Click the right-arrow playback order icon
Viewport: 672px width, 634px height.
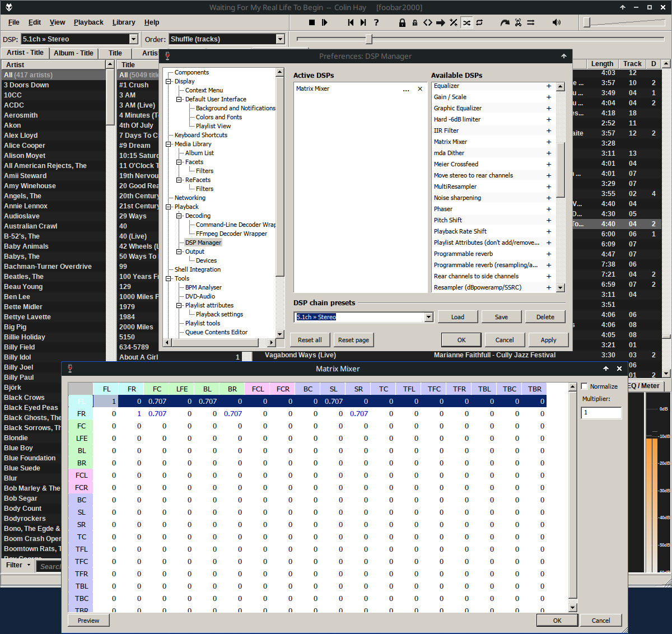pyautogui.click(x=441, y=22)
